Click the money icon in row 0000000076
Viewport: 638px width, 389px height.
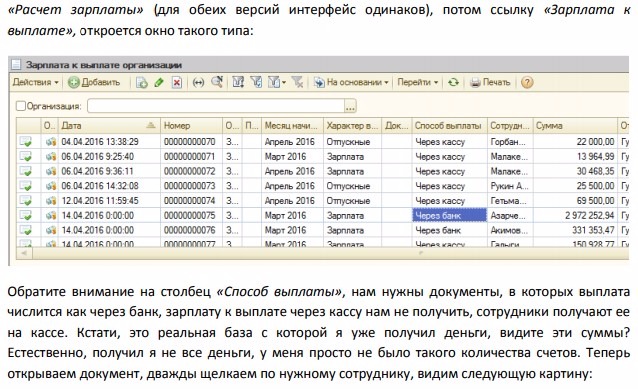[x=50, y=230]
